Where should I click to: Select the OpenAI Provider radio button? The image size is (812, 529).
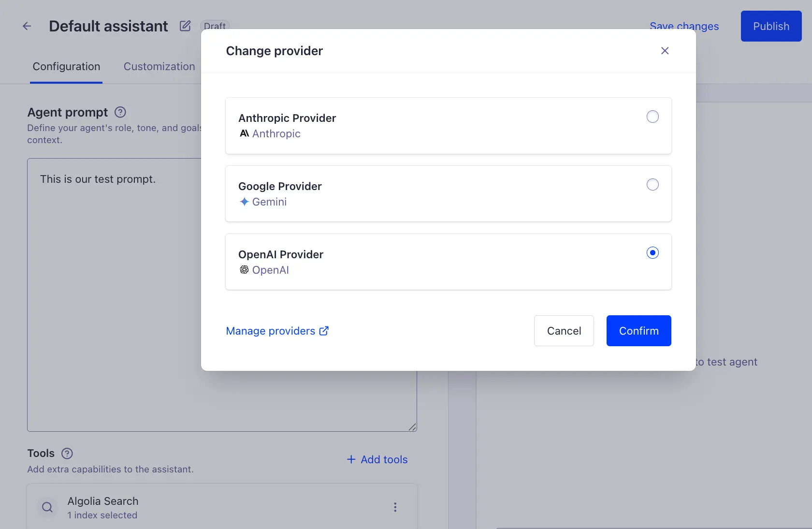click(x=652, y=253)
